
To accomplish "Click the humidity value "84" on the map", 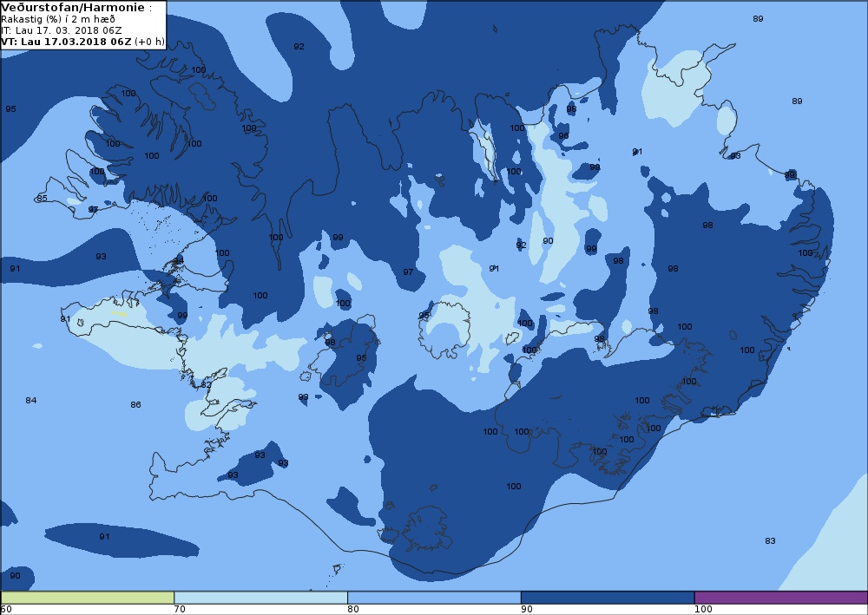I will (31, 401).
